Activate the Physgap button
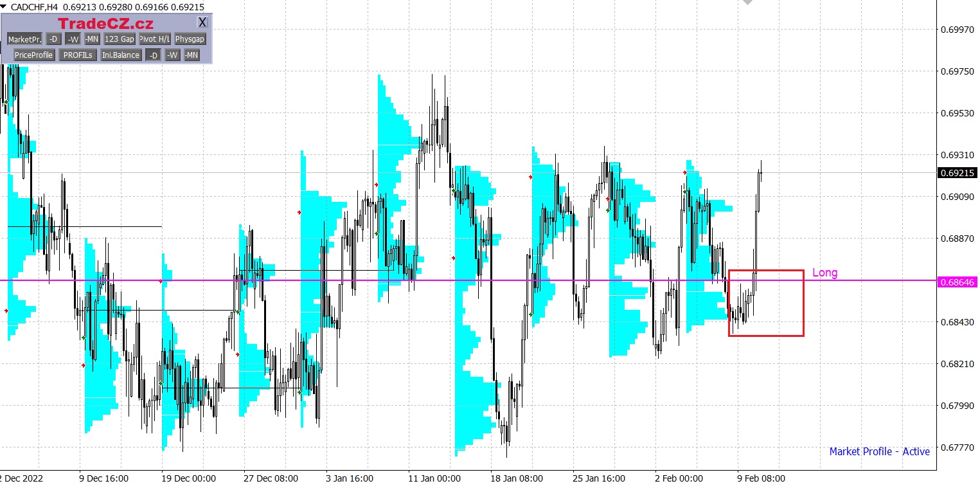The width and height of the screenshot is (980, 488). [x=190, y=39]
